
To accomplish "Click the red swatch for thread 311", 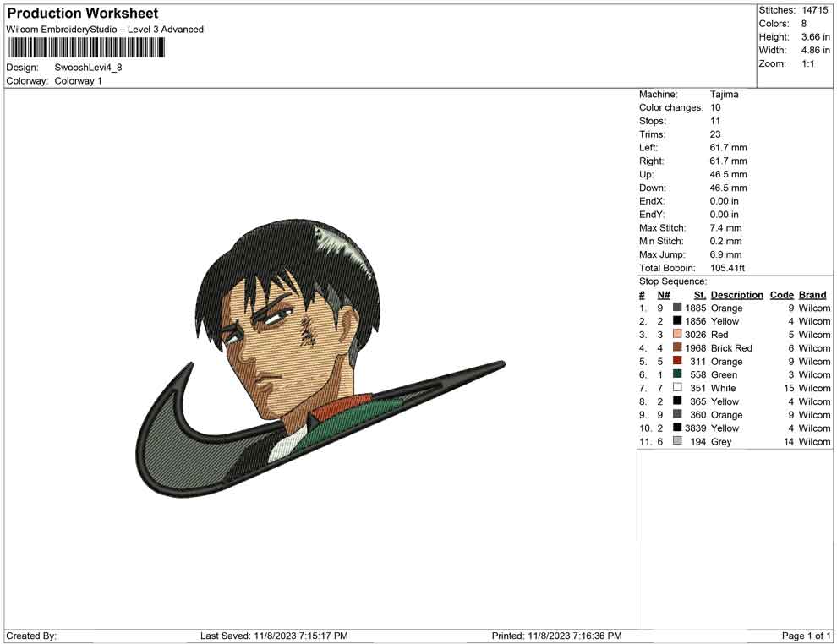I will pos(677,361).
